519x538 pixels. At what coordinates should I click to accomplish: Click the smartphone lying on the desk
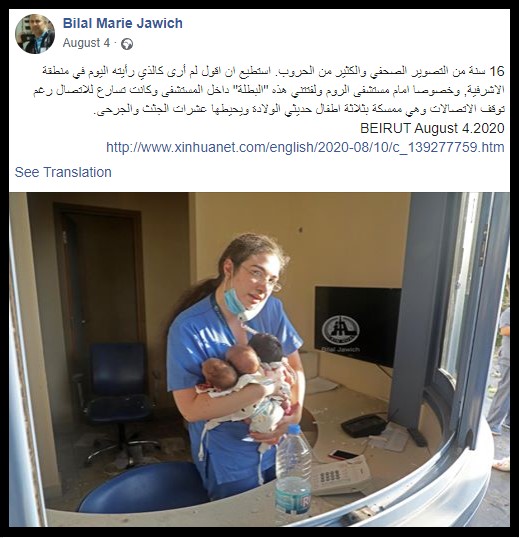343,455
